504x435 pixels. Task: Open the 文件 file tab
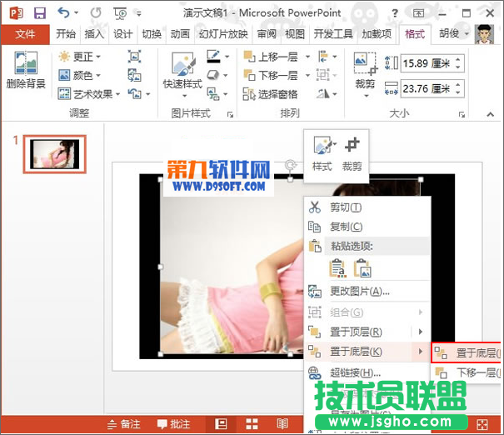coord(25,34)
